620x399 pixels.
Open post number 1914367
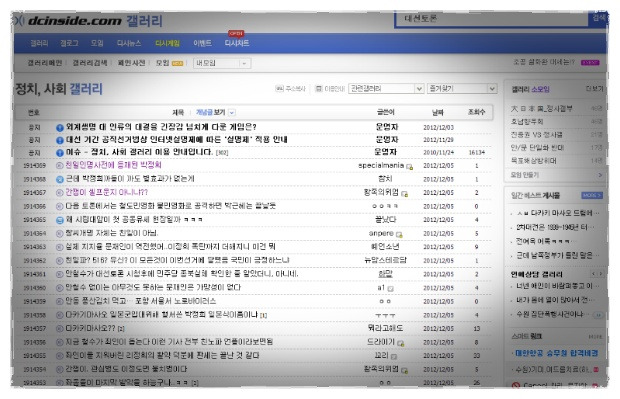(x=106, y=192)
